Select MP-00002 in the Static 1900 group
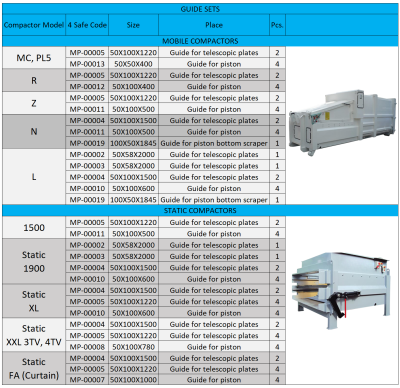This screenshot has width=400, height=388. (87, 245)
